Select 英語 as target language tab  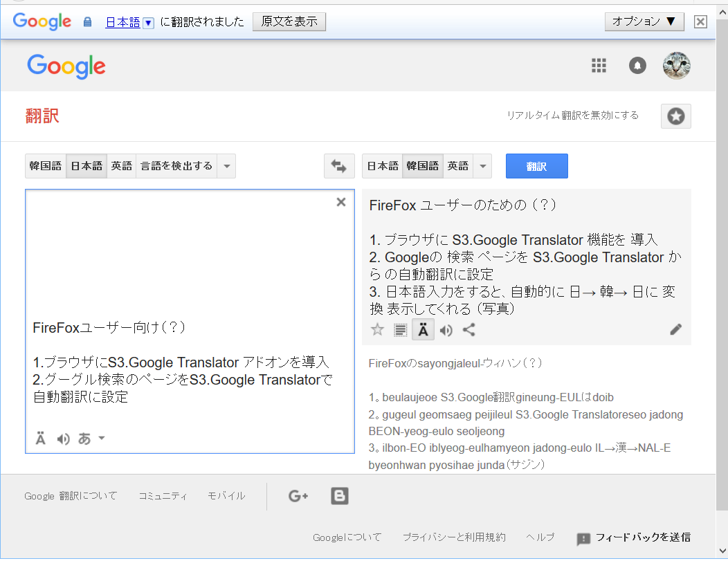457,166
